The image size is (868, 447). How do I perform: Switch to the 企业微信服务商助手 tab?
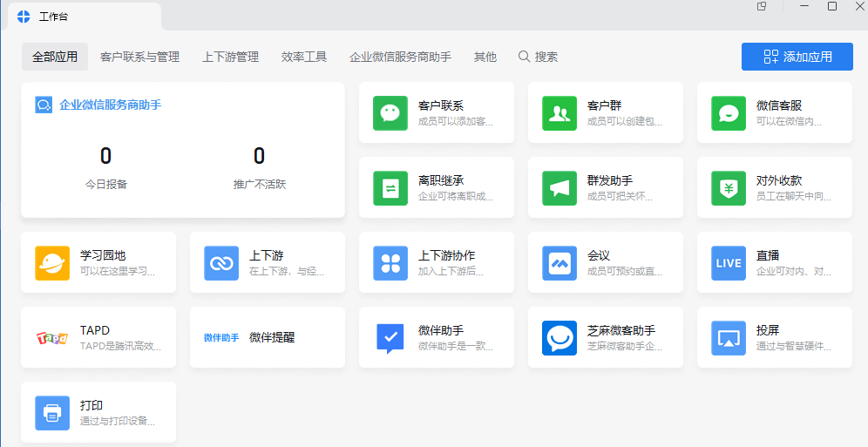[x=400, y=57]
